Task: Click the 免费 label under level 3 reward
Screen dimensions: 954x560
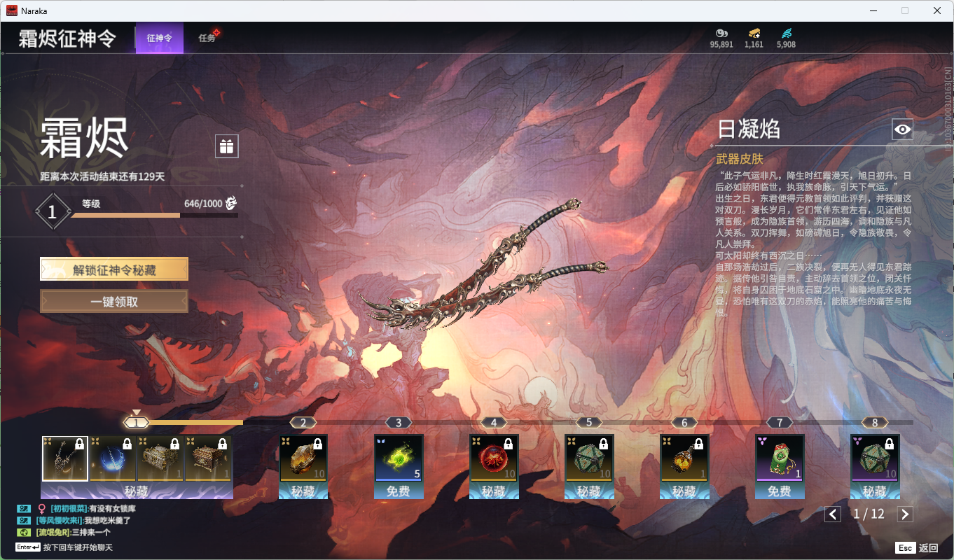Action: [x=399, y=491]
